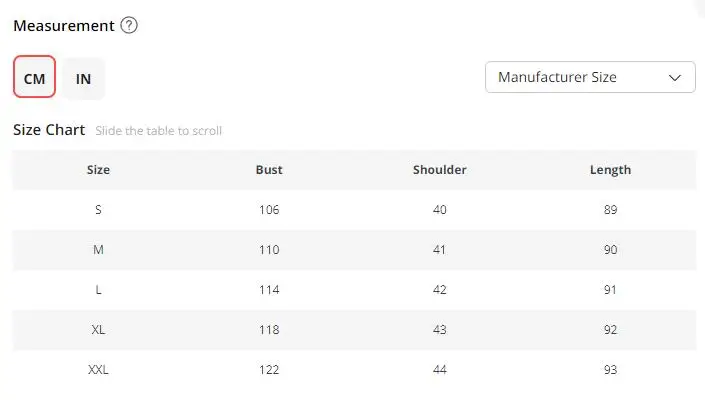The height and width of the screenshot is (400, 705).
Task: Switch units to CM
Action: (x=34, y=78)
